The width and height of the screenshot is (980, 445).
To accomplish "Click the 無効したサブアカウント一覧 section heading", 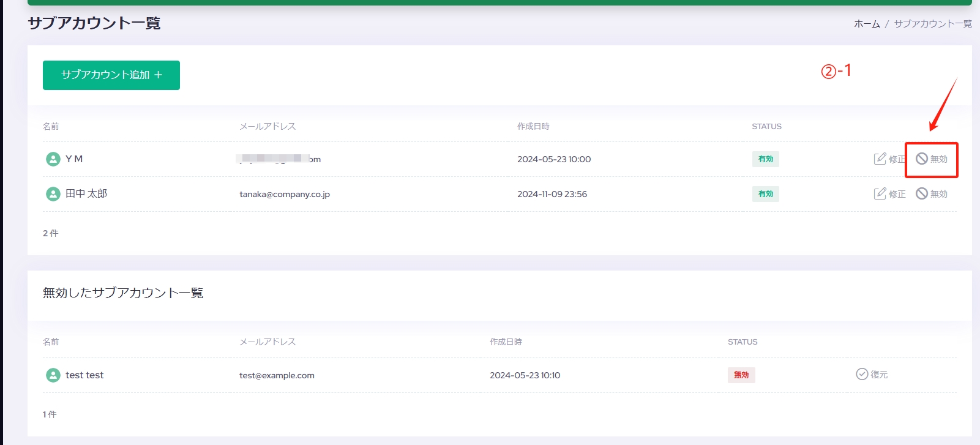I will (x=123, y=293).
